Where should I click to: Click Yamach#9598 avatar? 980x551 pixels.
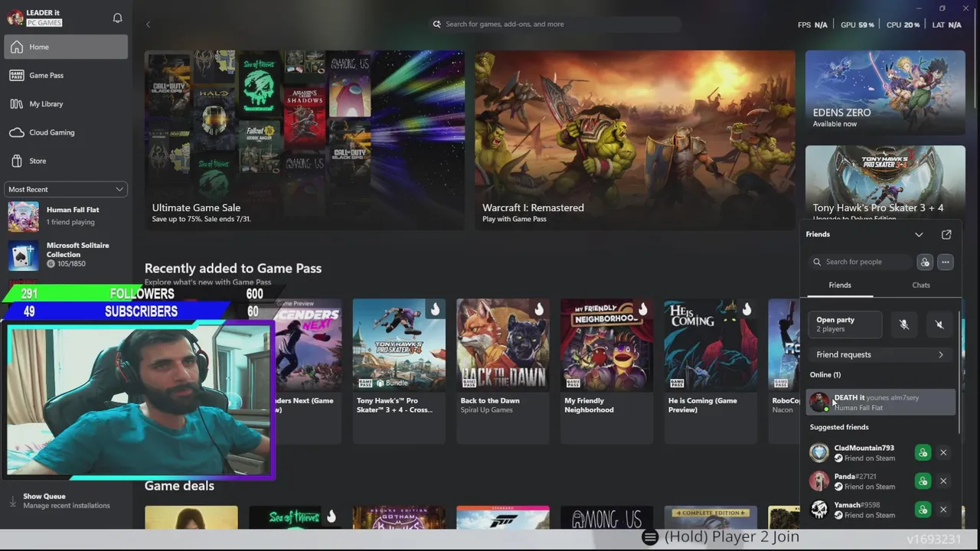coord(819,510)
